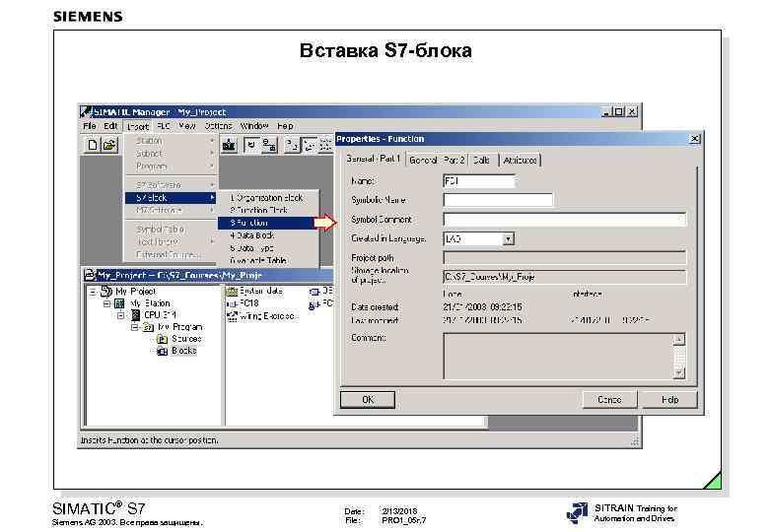Click the network configuration toolbar icon
Image resolution: width=769 pixels, height=532 pixels.
tap(269, 145)
